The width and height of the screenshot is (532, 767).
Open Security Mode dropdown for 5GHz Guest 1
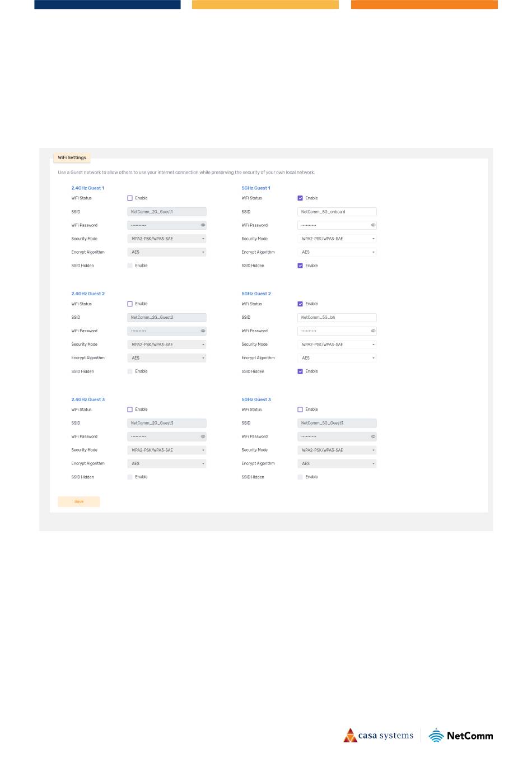337,239
